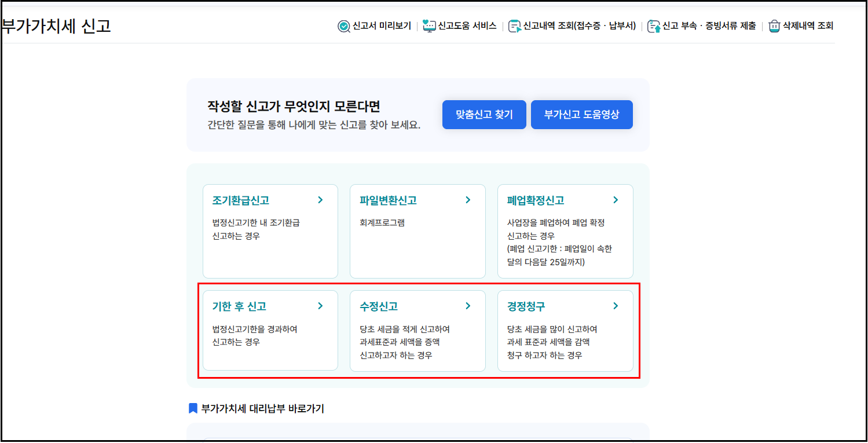Click the chevron on 폐업확정신고 card
Image resolution: width=868 pixels, height=443 pixels.
(x=616, y=200)
